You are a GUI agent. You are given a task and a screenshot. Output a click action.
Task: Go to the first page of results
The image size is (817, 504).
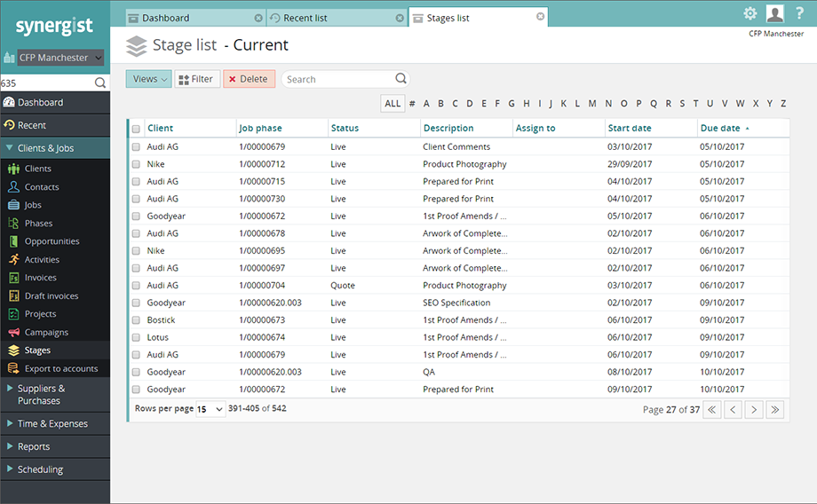[711, 410]
